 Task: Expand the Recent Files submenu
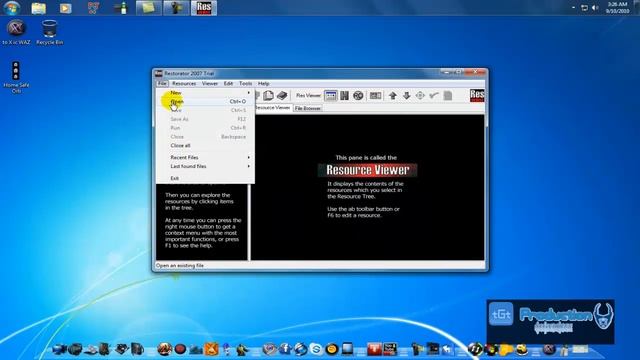point(206,157)
